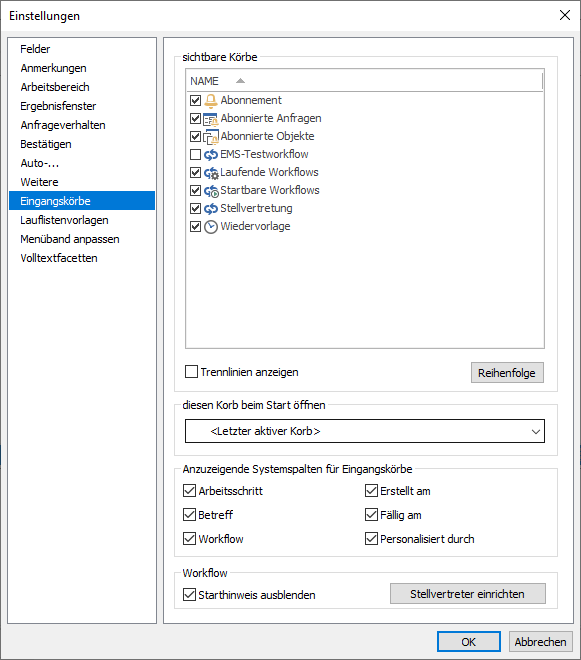Click the Reihenfolge button

click(507, 373)
